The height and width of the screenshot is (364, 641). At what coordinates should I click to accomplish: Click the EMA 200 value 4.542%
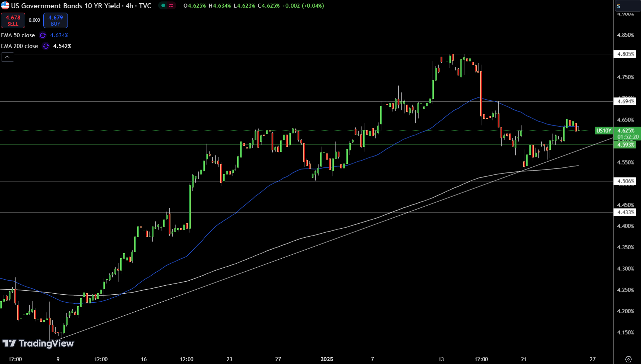[x=62, y=46]
